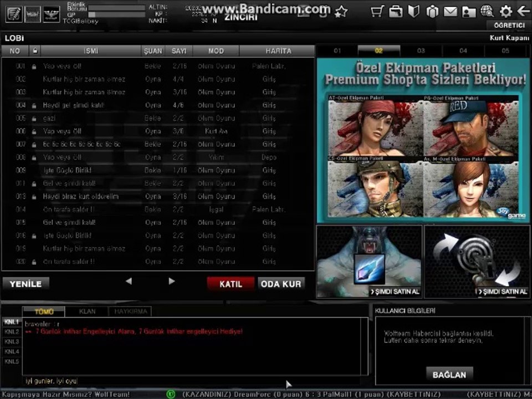Open the settings gear icon
The height and width of the screenshot is (399, 532).
click(505, 12)
